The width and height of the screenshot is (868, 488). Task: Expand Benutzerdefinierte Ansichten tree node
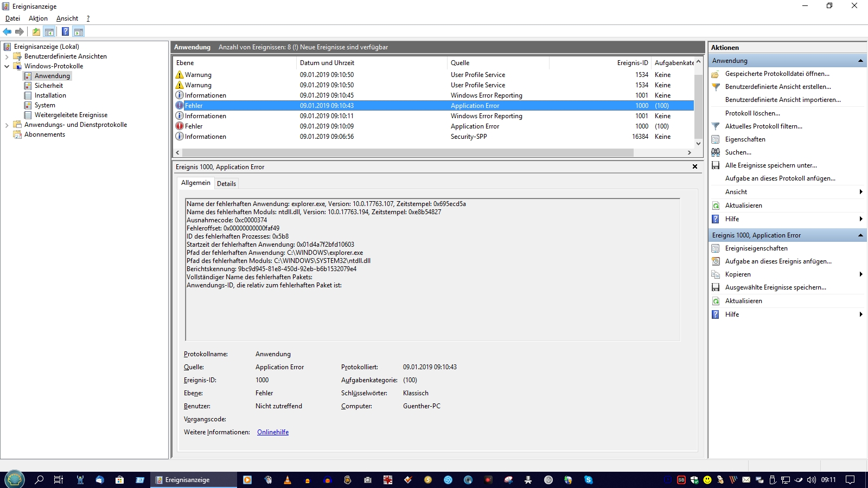(7, 56)
